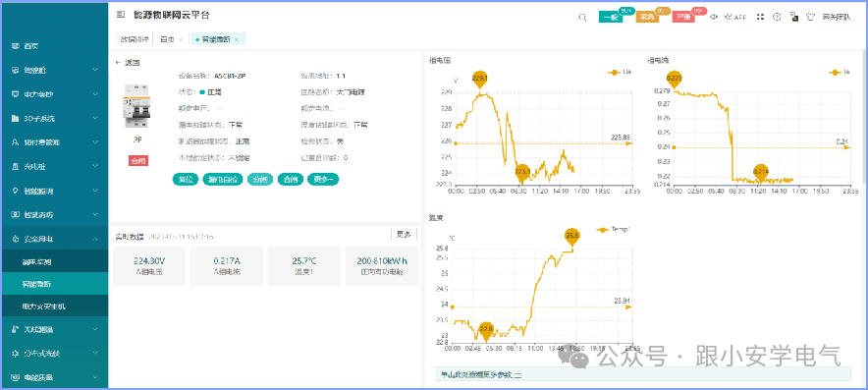This screenshot has width=868, height=390.
Task: Click the 229.1 max marker on voltage chart
Action: (x=480, y=80)
